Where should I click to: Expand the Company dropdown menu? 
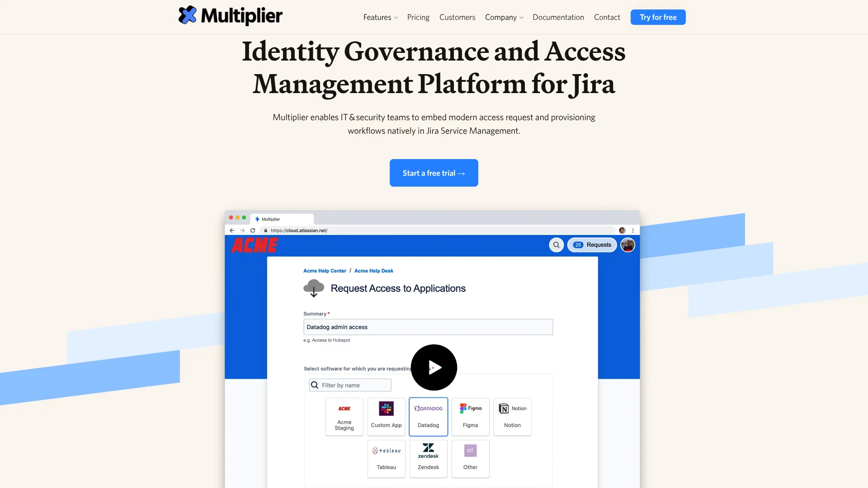coord(504,17)
